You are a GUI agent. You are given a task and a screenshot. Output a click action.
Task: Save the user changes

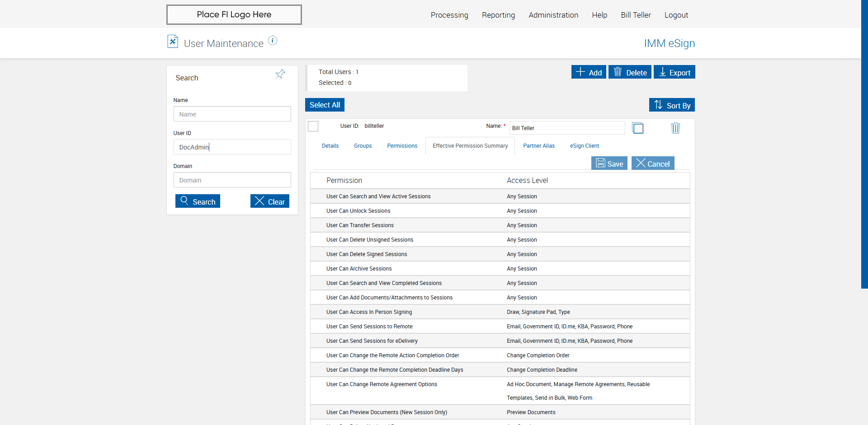tap(609, 163)
